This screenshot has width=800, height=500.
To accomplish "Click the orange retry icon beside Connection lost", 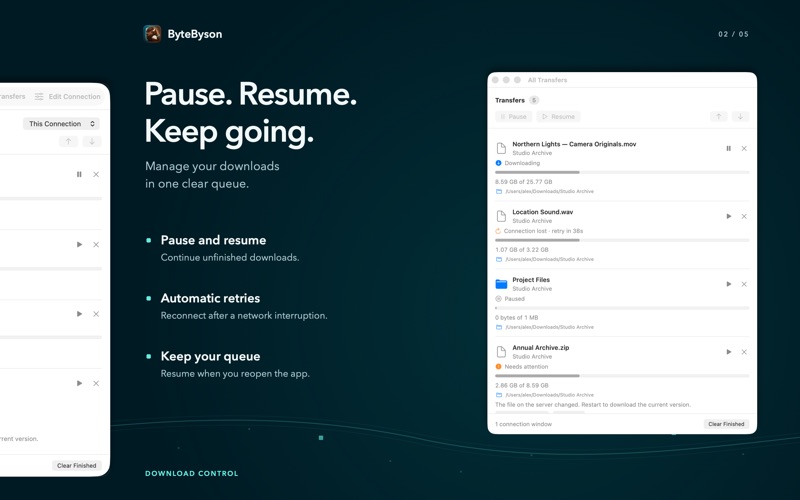I will (x=498, y=231).
